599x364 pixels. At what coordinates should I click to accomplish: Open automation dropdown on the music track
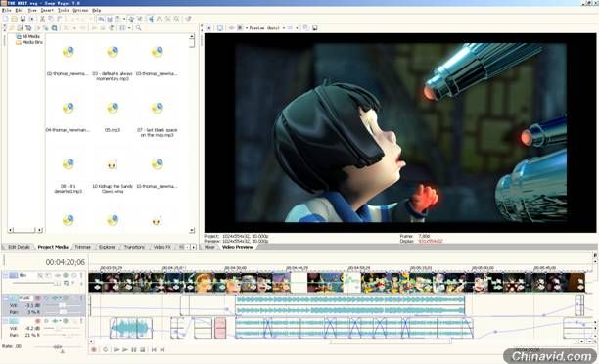(61, 298)
